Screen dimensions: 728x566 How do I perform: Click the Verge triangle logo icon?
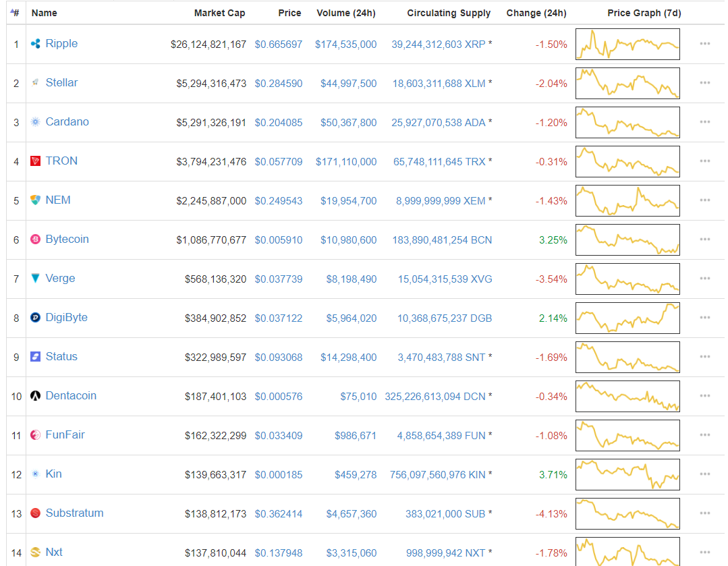tap(35, 278)
